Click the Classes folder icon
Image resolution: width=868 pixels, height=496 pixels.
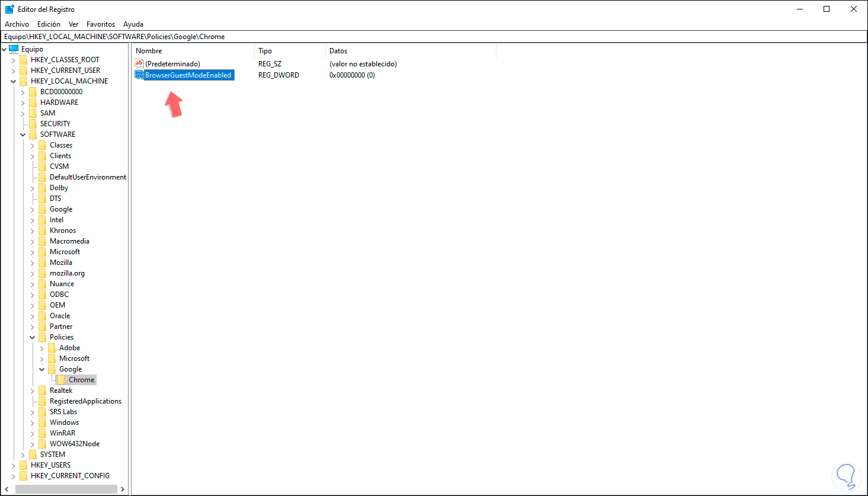click(42, 145)
